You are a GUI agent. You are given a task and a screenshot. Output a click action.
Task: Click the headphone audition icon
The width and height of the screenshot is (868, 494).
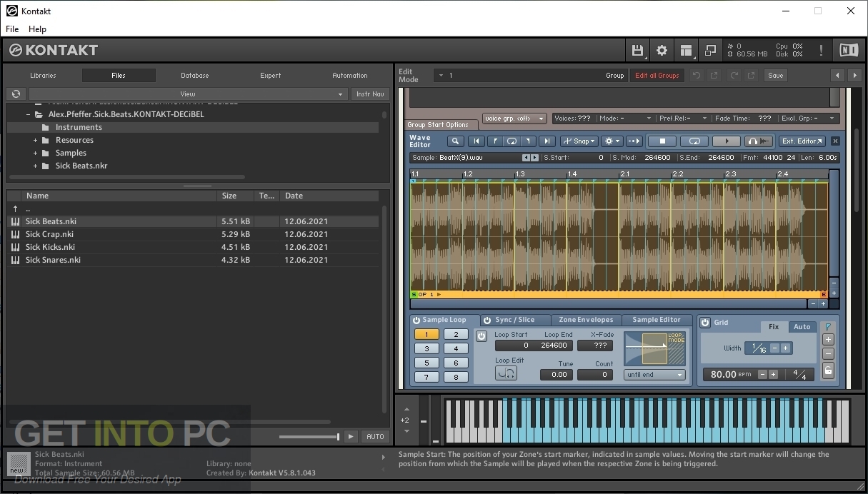(759, 141)
